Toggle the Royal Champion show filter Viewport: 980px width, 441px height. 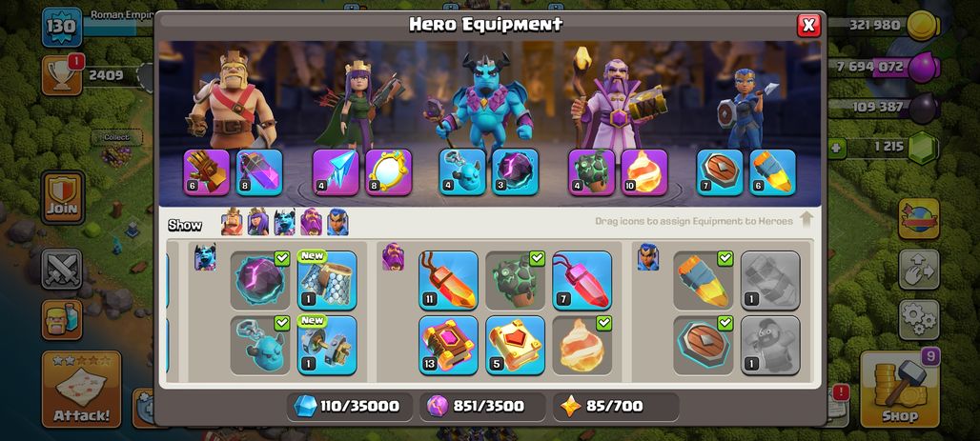337,222
